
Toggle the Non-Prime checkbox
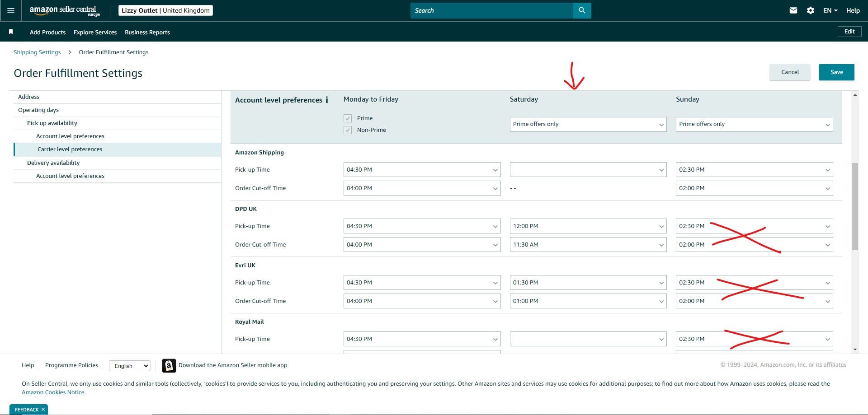pos(348,130)
